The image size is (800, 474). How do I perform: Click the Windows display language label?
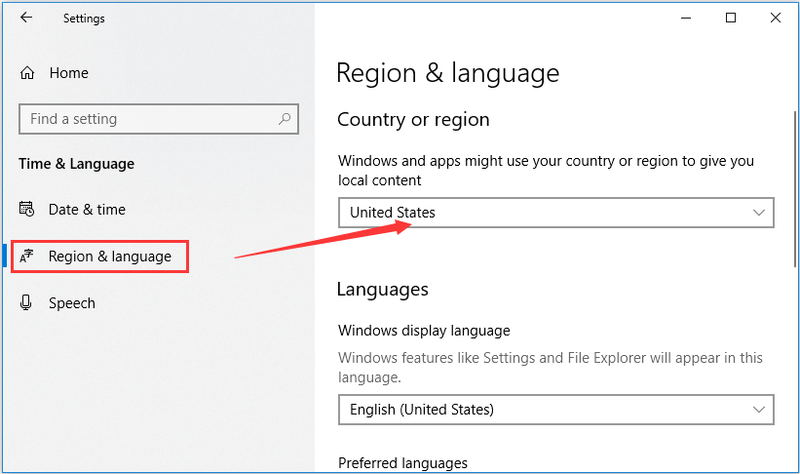pyautogui.click(x=424, y=331)
